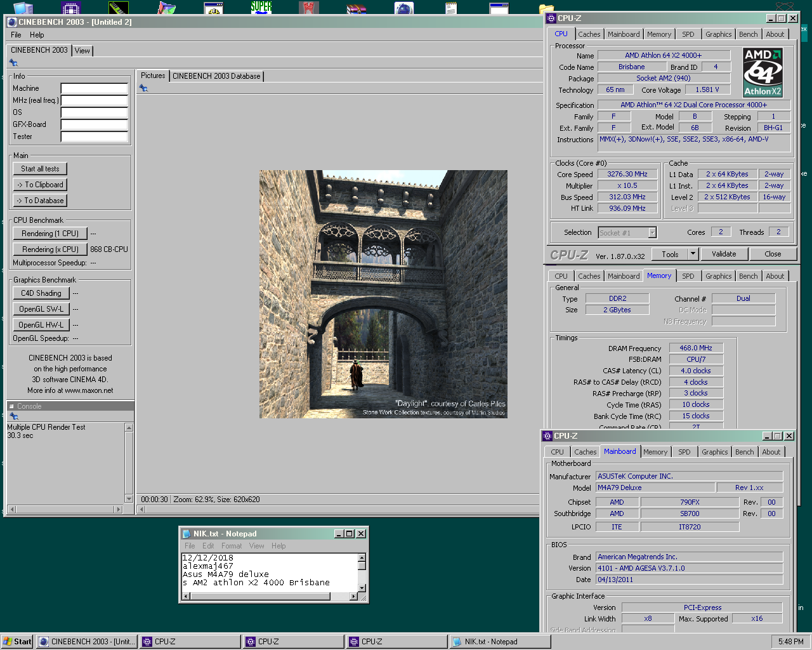
Task: Click the Close button beside Validate
Action: [773, 254]
